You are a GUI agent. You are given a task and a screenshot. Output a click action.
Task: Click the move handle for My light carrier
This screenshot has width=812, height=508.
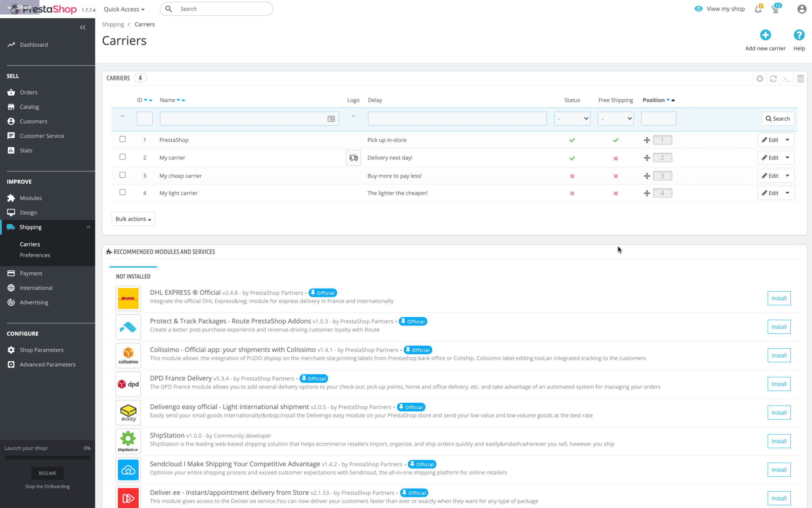click(647, 193)
